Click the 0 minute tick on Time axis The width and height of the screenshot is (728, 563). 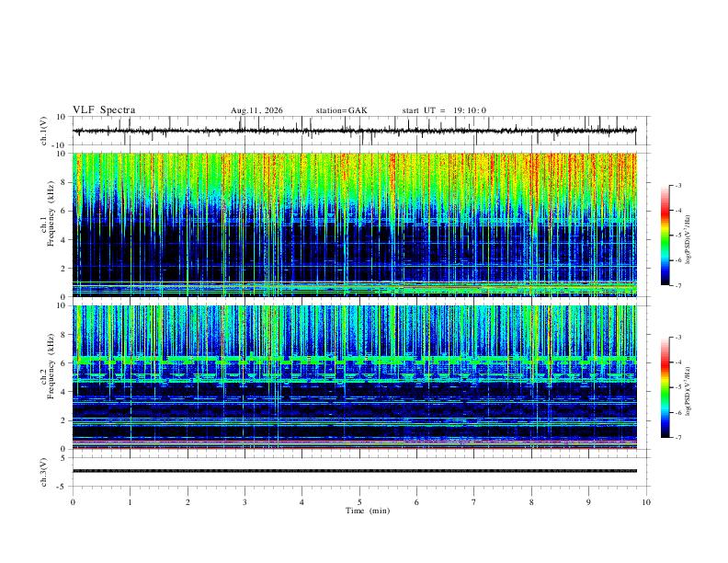[73, 502]
